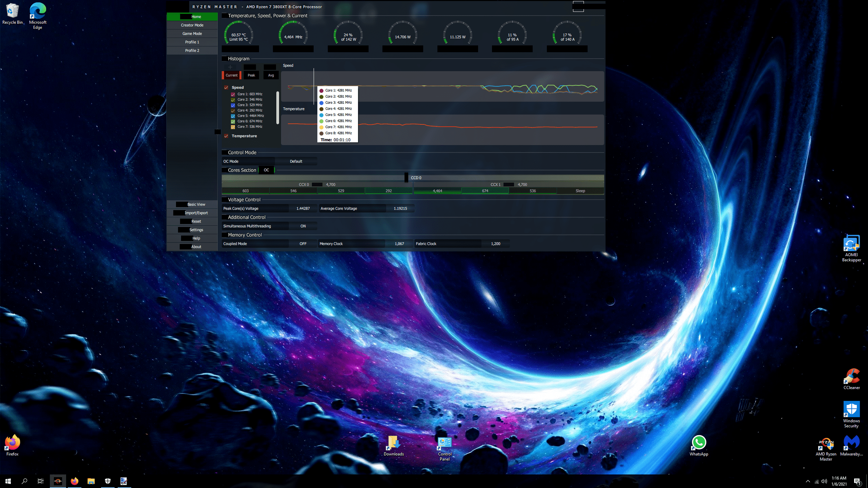Collapse the Control Mode section

pyautogui.click(x=224, y=152)
